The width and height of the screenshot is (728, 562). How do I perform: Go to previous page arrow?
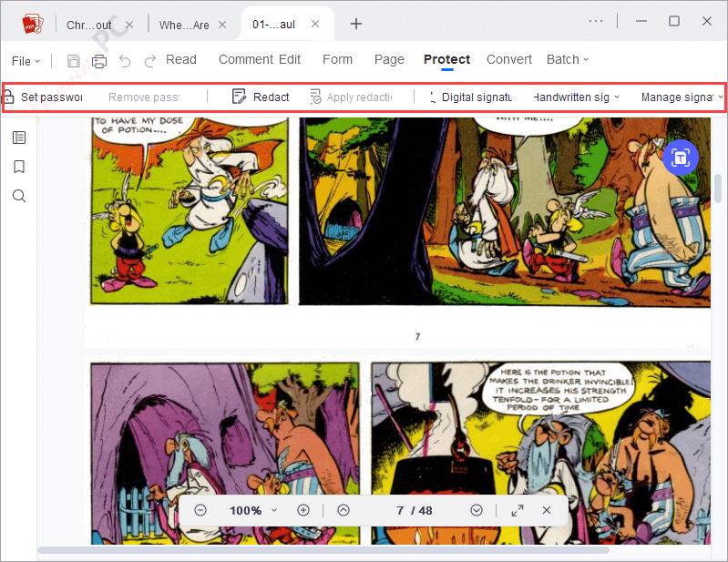pos(343,510)
